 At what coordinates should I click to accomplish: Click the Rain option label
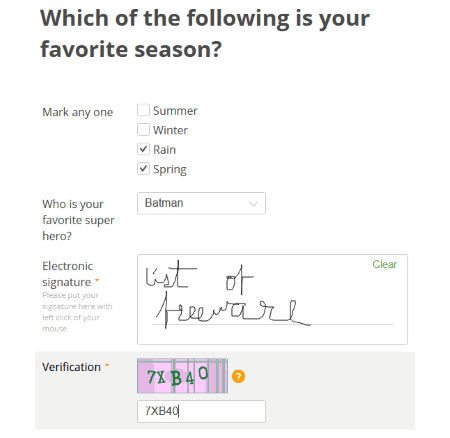pyautogui.click(x=164, y=150)
